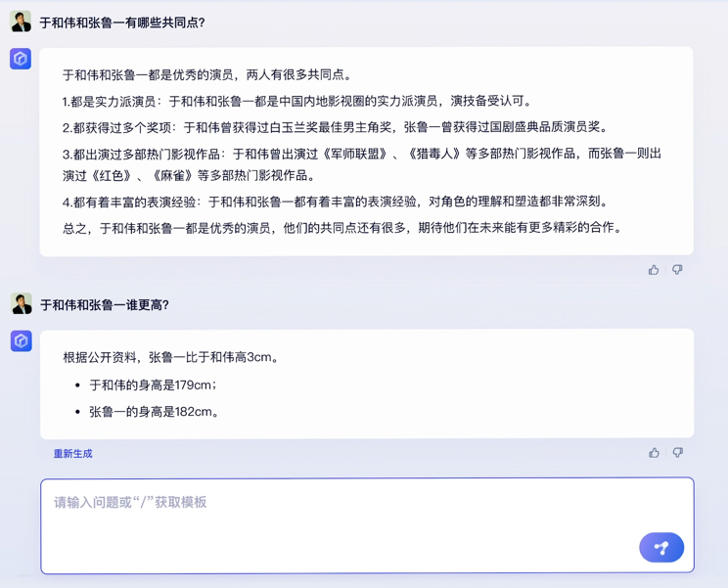Screen dimensions: 728x588
Task: Click 重新生成 to regenerate the answer
Action: pos(72,453)
